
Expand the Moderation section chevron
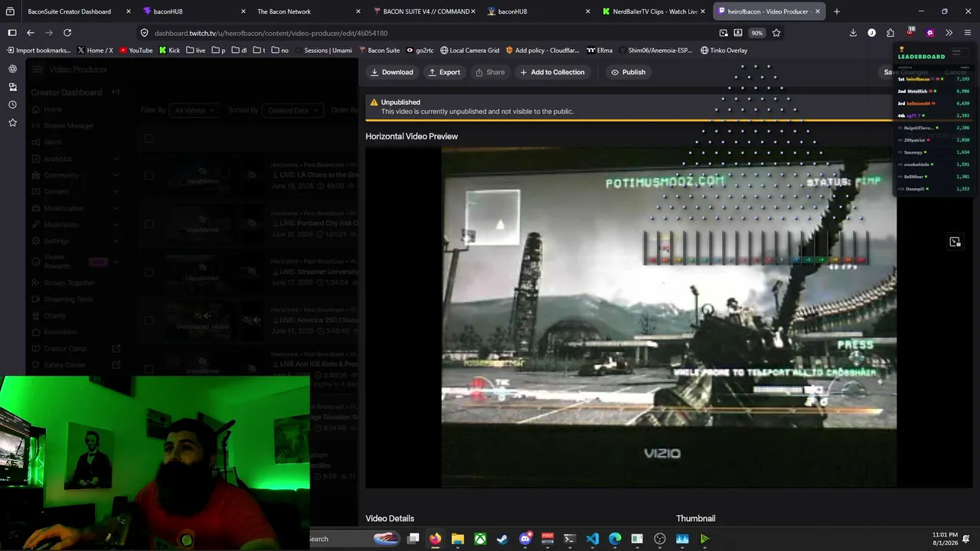(x=116, y=225)
